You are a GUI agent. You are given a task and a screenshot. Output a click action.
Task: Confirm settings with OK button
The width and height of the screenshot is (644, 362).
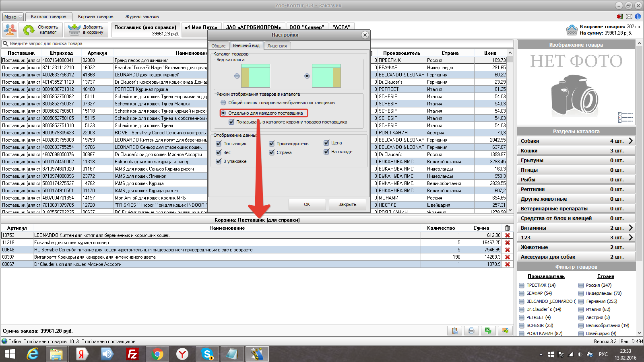307,204
